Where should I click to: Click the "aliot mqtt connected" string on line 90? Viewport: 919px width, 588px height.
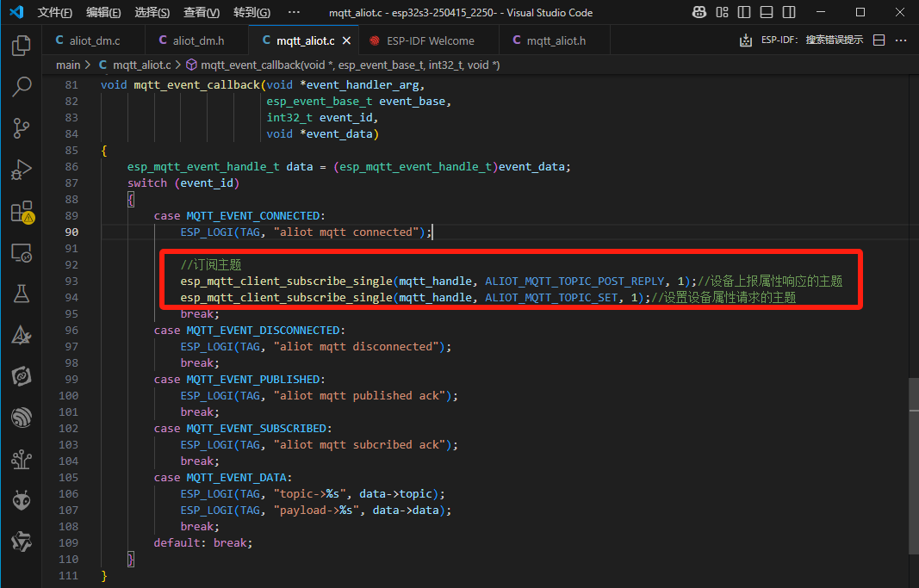coord(345,232)
